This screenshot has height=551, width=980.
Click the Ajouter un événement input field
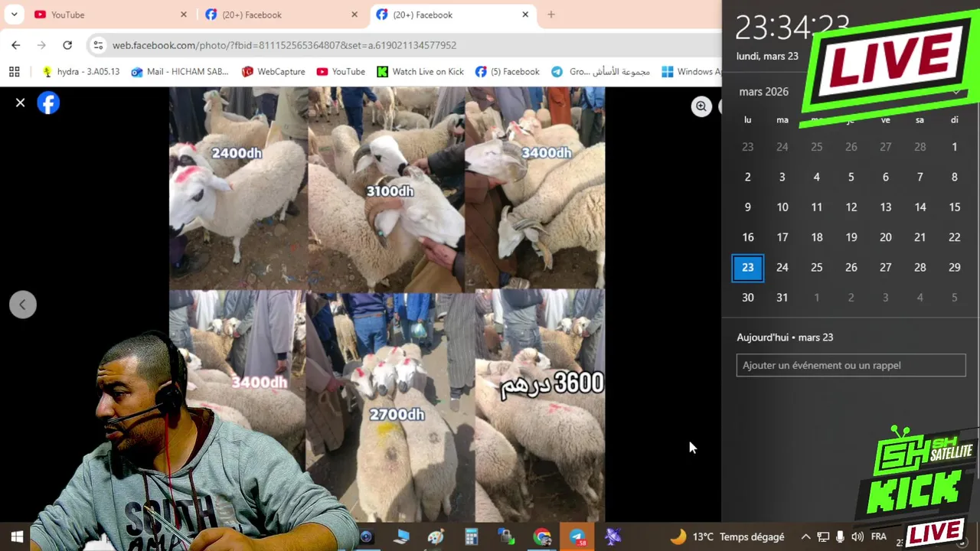click(x=851, y=365)
